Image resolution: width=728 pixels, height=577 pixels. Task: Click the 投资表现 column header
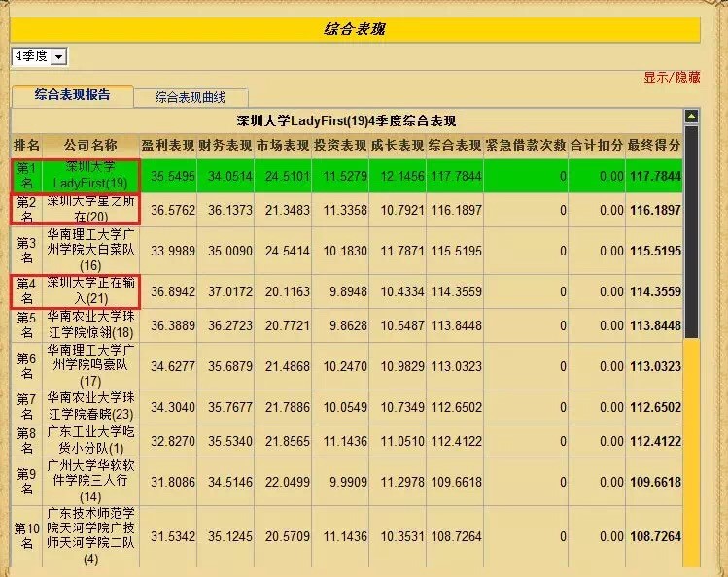click(x=340, y=145)
